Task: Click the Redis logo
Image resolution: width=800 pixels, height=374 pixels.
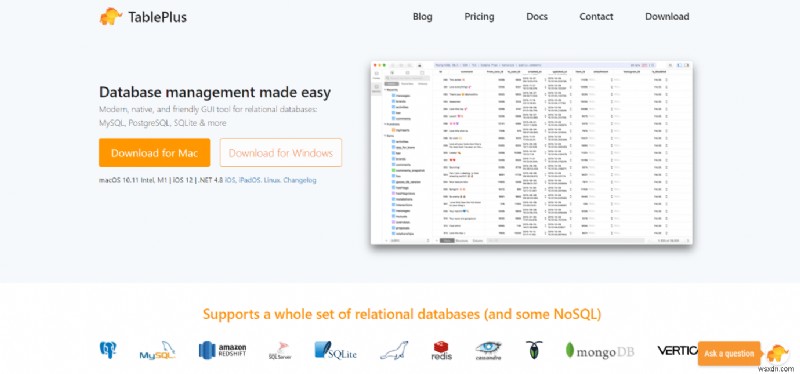Action: (x=441, y=351)
